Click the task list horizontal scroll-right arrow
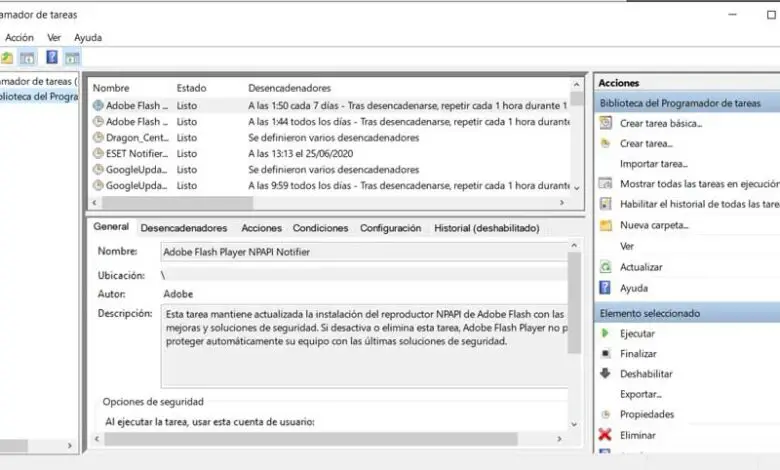 click(562, 202)
